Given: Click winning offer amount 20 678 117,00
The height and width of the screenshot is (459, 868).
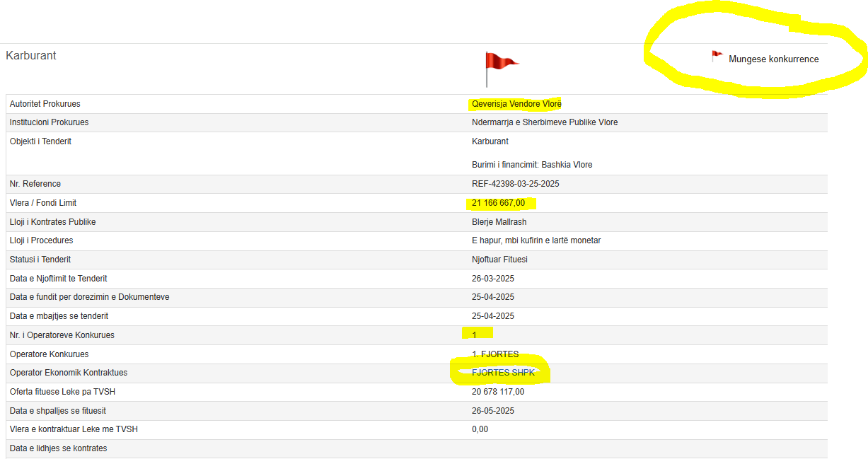Looking at the screenshot, I should tap(498, 392).
